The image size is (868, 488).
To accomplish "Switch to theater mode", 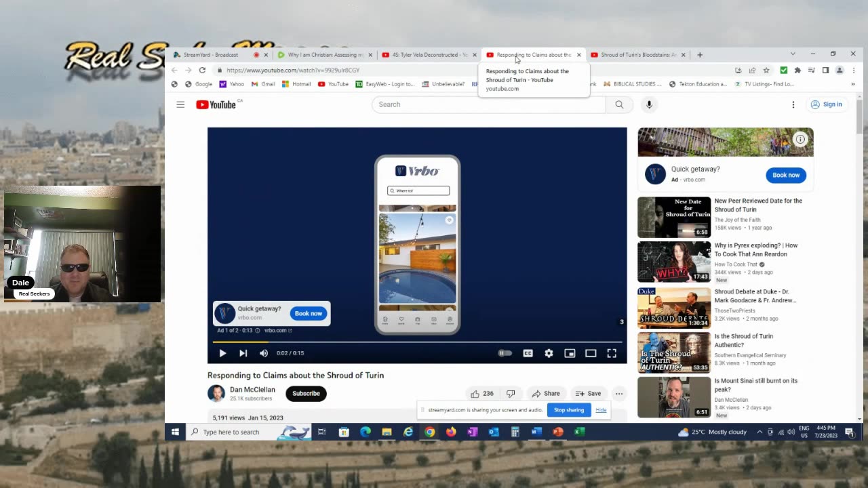I will [591, 353].
